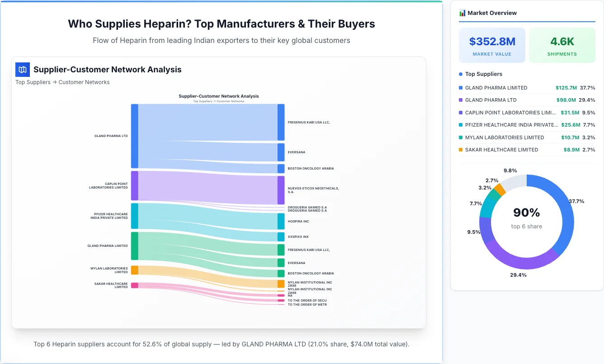Click the orange square swatch beside SAKAR HEALTHCARE LIMITED

(461, 150)
